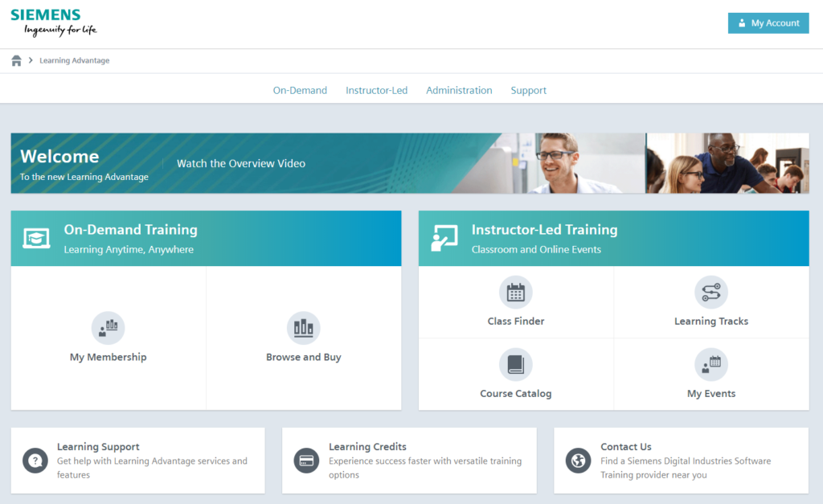The image size is (823, 504).
Task: Open the Class Finder calendar icon
Action: pyautogui.click(x=515, y=292)
